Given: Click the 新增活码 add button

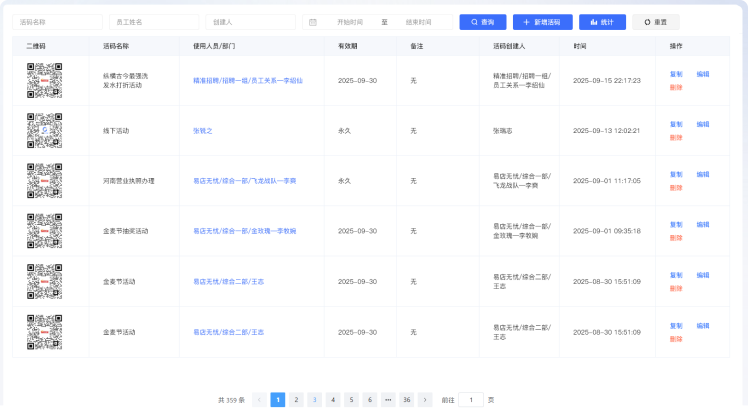Looking at the screenshot, I should [x=535, y=21].
